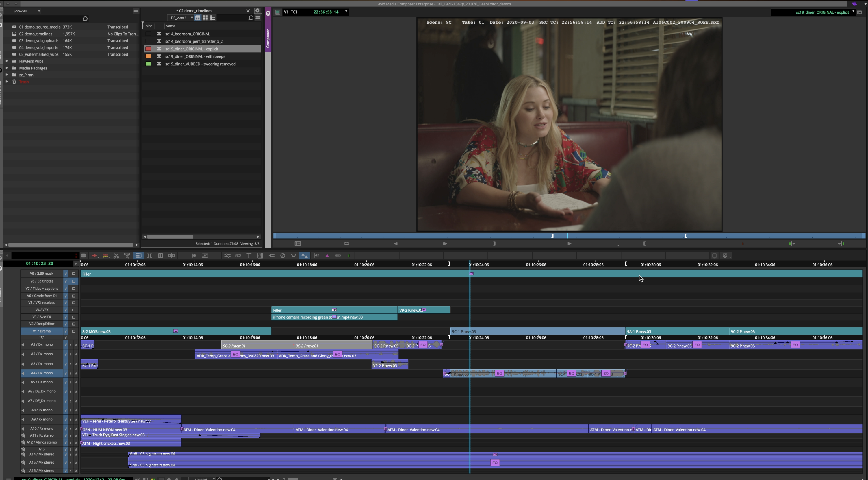
Task: Sort by the Name column header
Action: click(170, 26)
